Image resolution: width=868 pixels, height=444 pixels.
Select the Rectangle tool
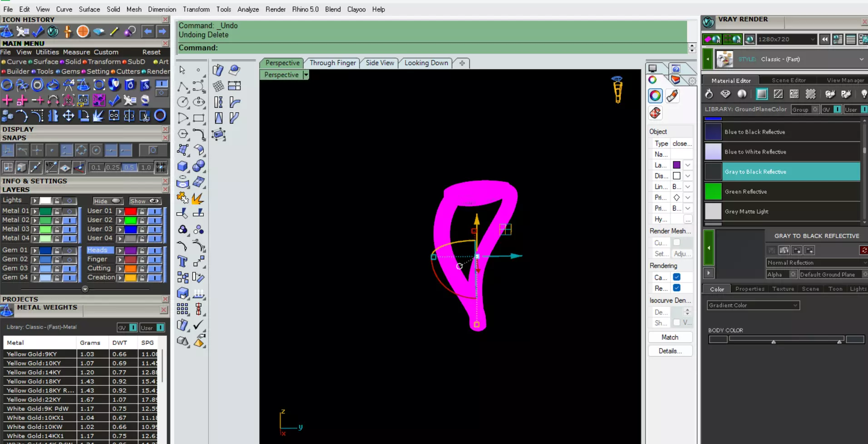coord(199,118)
